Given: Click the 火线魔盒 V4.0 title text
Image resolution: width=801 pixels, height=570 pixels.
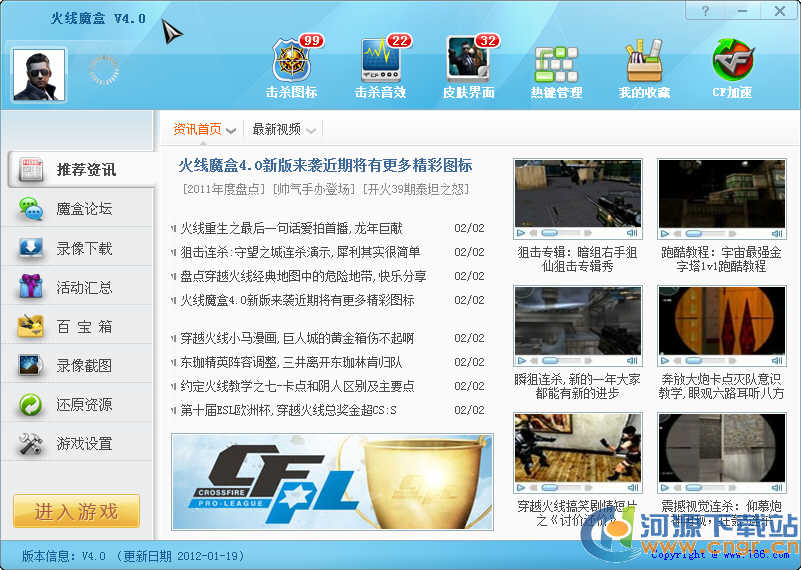Looking at the screenshot, I should pyautogui.click(x=98, y=18).
